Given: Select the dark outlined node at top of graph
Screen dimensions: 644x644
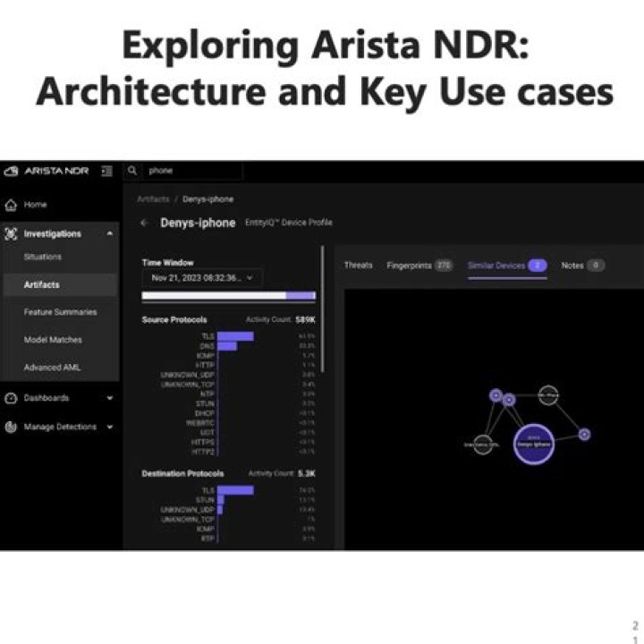Looking at the screenshot, I should pyautogui.click(x=548, y=395).
